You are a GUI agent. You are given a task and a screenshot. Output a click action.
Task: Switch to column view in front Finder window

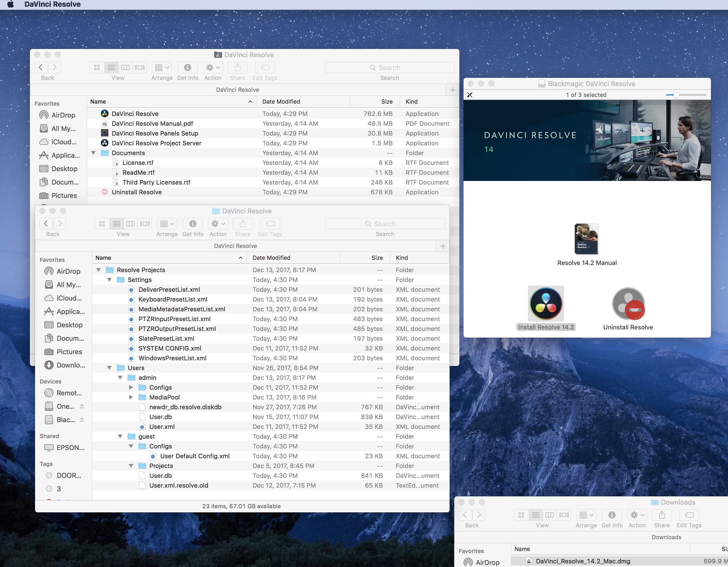tap(130, 224)
